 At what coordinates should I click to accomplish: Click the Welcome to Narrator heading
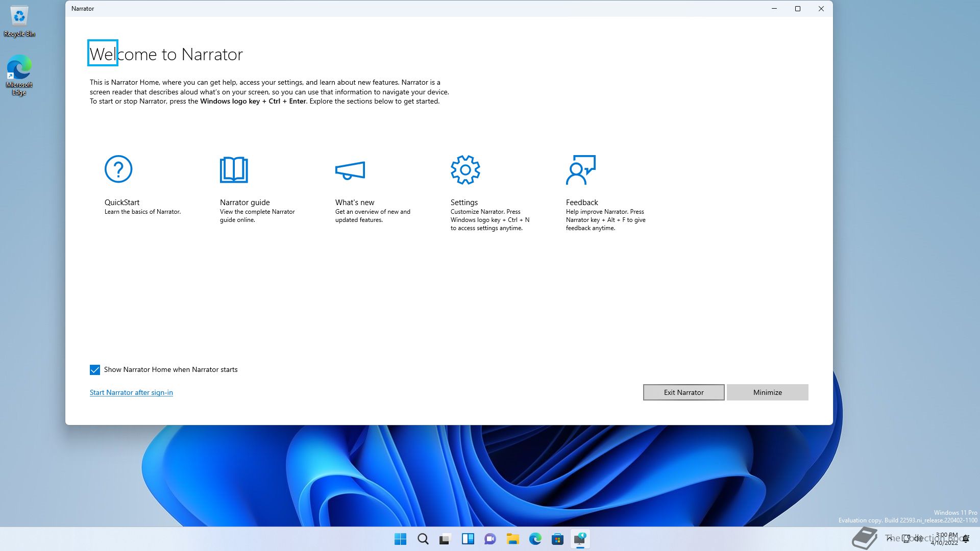pyautogui.click(x=166, y=54)
